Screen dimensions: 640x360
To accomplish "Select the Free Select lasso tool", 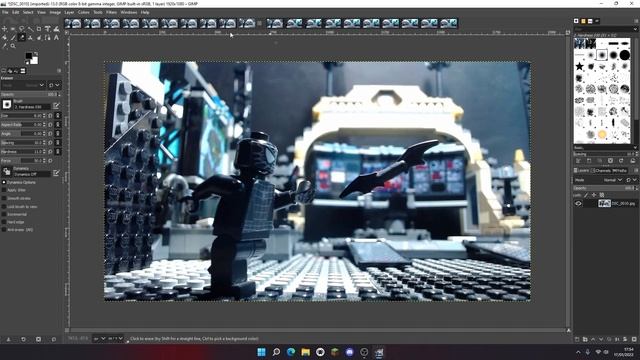I will pos(21,29).
